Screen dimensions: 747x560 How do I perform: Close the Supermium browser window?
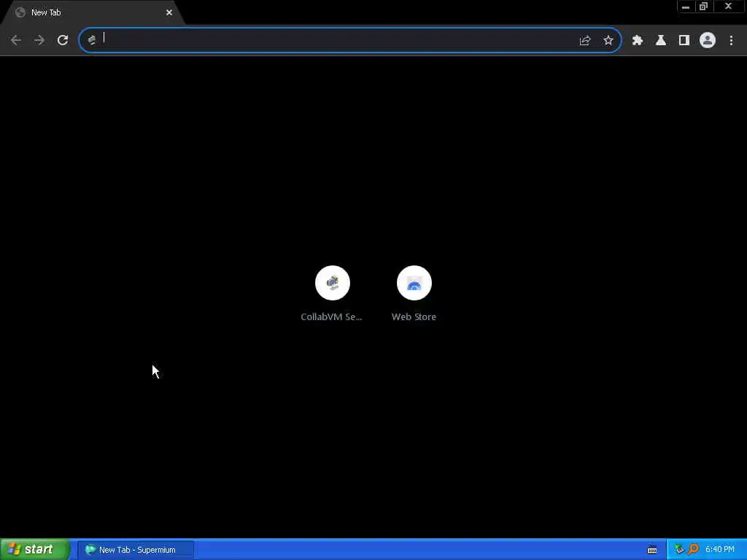click(729, 7)
